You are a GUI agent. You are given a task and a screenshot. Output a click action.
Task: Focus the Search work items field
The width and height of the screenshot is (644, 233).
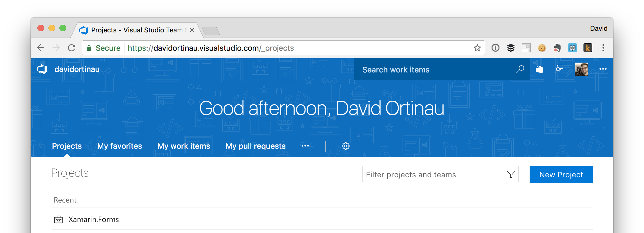(434, 70)
